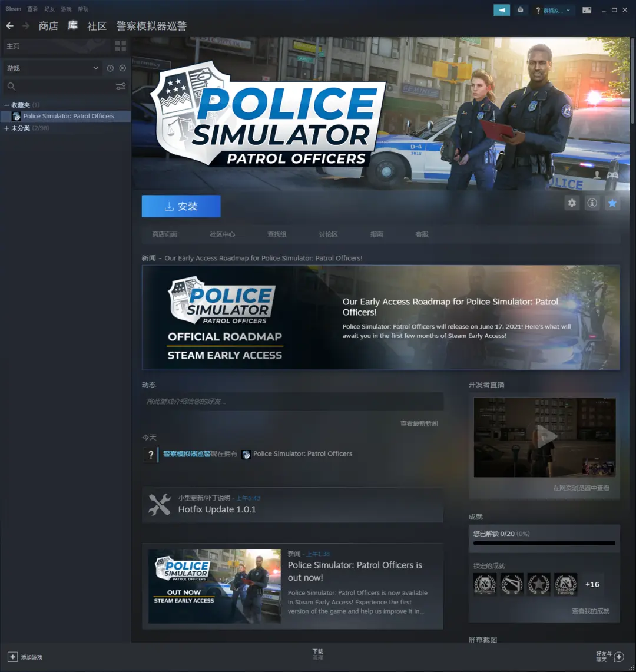Click the controller support icon on the banner
The image size is (636, 672).
click(x=612, y=175)
